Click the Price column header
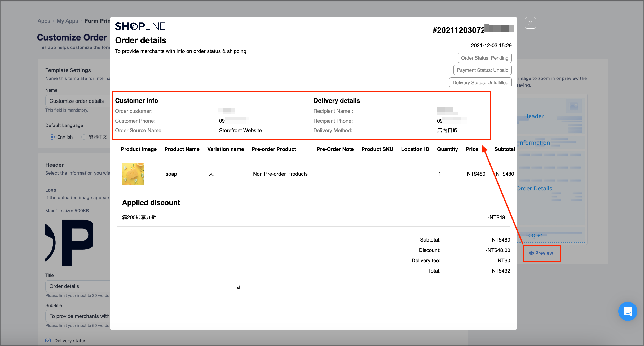This screenshot has width=644, height=346. tap(472, 149)
